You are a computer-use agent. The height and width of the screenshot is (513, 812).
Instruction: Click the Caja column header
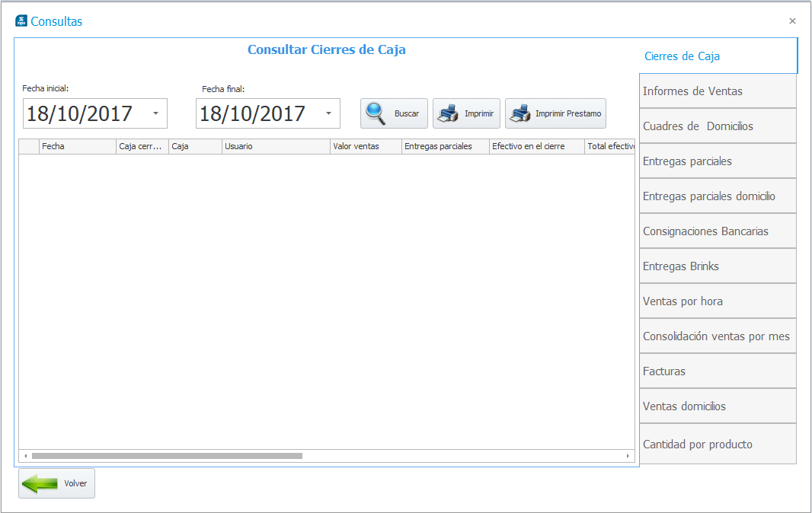click(x=195, y=146)
